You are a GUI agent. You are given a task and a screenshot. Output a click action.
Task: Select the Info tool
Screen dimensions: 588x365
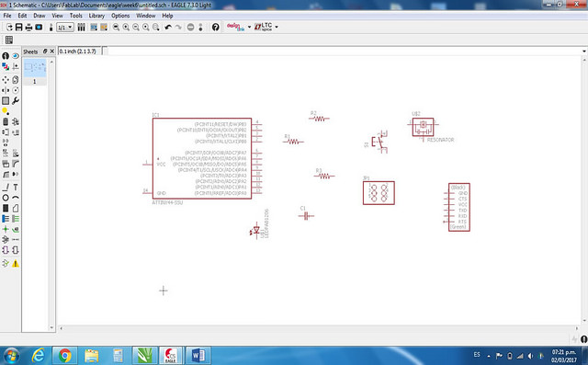point(6,56)
